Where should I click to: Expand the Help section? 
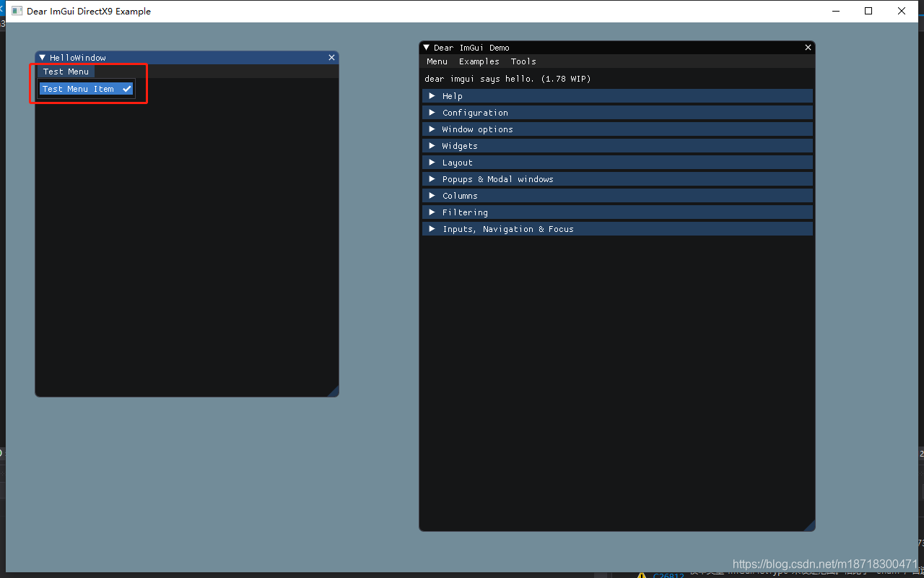point(617,96)
